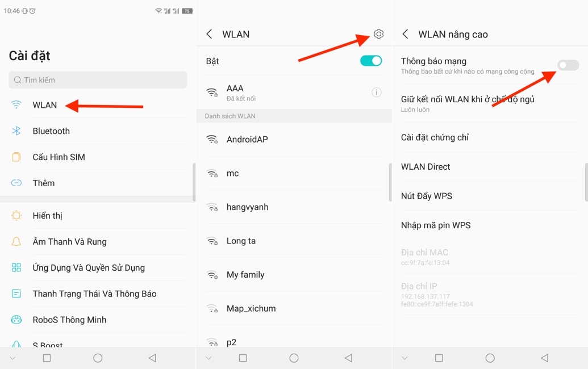The image size is (588, 369).
Task: Tap back arrow on WLAN nâng cao screen
Action: [405, 34]
